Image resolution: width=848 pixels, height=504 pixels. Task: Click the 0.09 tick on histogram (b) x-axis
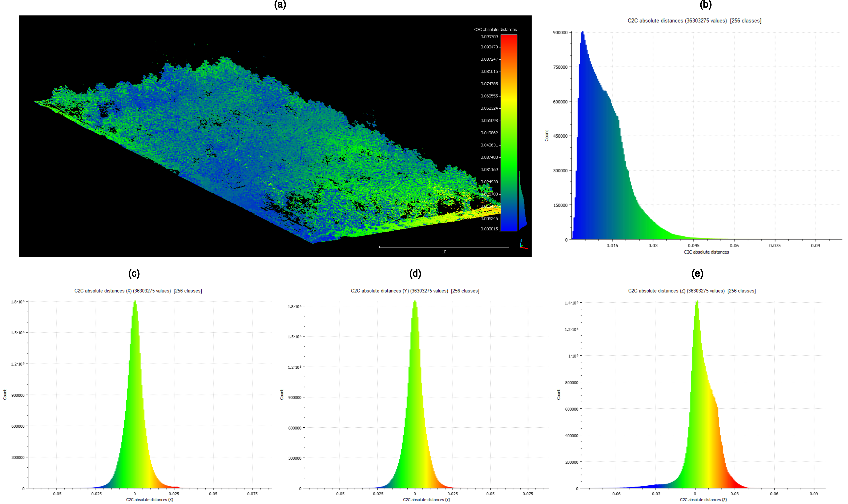[x=815, y=246]
